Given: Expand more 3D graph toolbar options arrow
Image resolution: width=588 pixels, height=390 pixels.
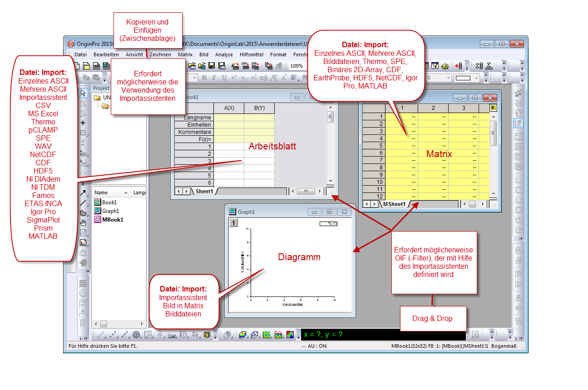Looking at the screenshot, I should coord(297,337).
